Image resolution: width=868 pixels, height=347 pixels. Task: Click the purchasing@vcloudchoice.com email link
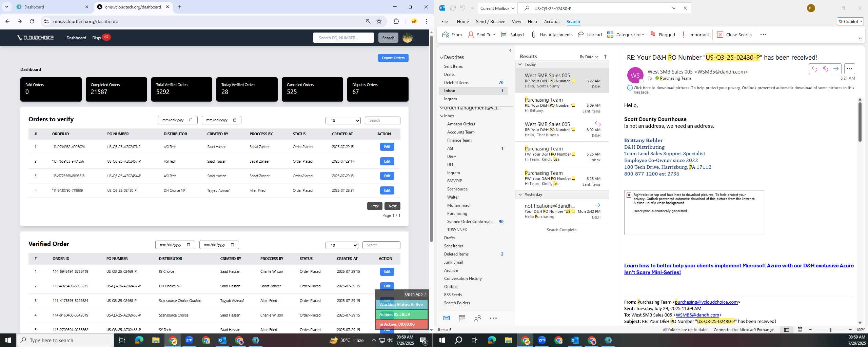706,302
